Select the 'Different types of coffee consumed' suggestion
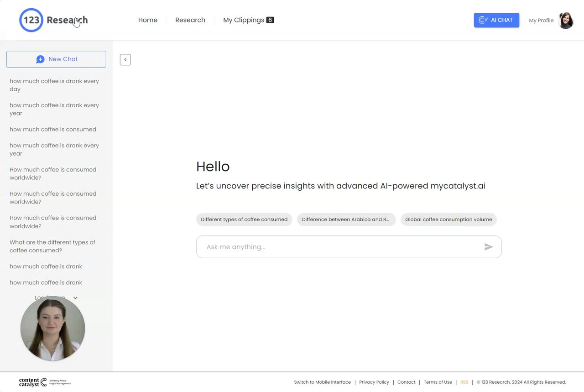Image resolution: width=584 pixels, height=392 pixels. tap(244, 220)
